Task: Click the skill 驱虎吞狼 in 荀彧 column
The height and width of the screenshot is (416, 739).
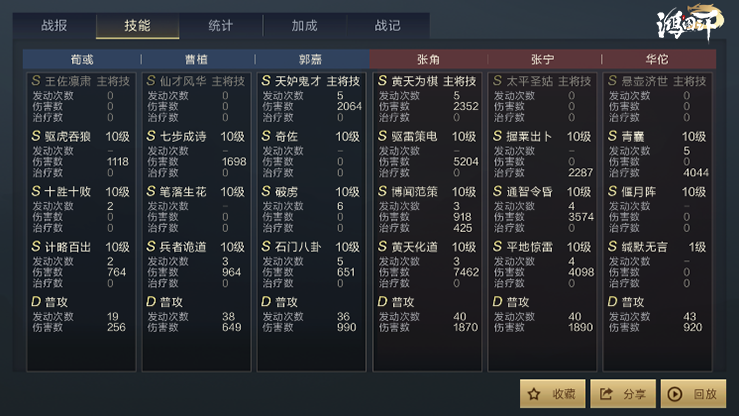Action: coord(67,137)
